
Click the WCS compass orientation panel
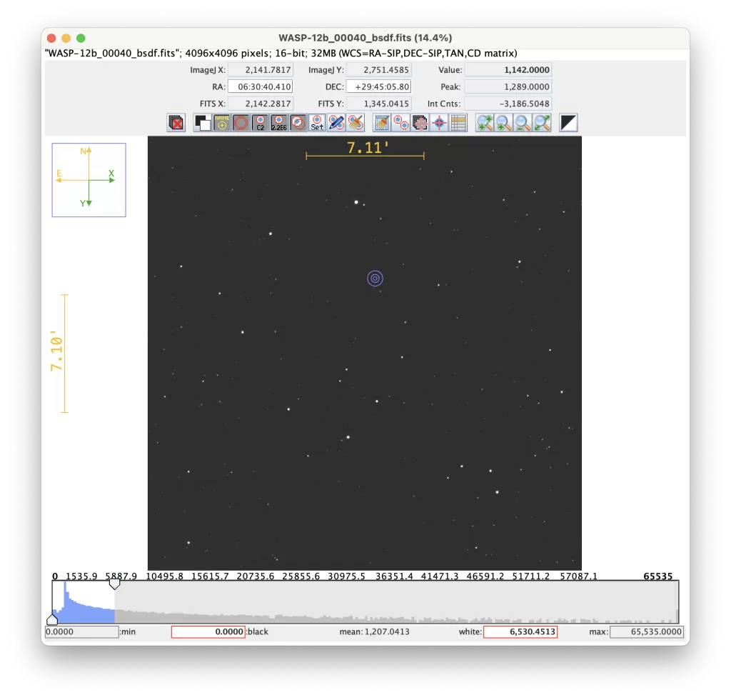point(88,179)
